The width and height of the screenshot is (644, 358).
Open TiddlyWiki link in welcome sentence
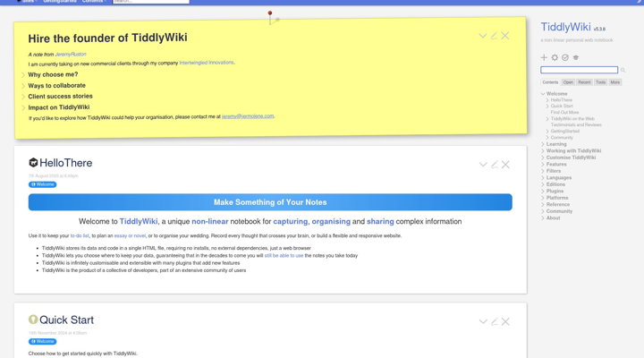point(139,222)
